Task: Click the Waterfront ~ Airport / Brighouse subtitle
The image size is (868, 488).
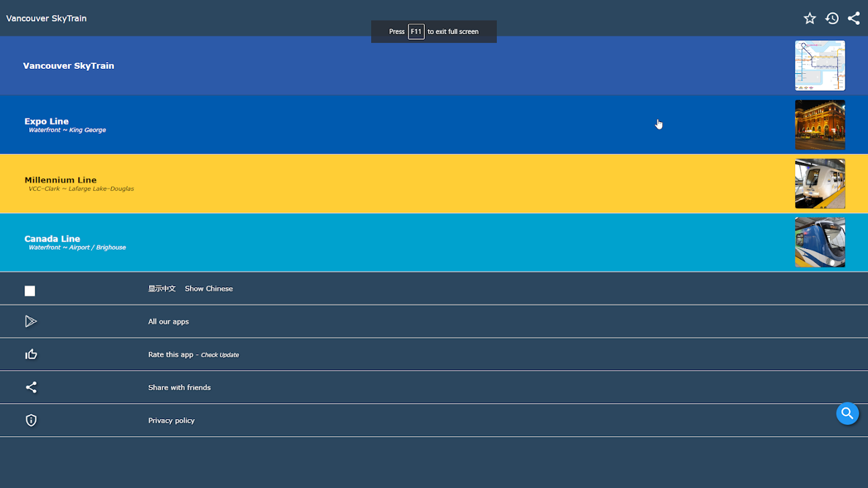Action: [x=77, y=248]
